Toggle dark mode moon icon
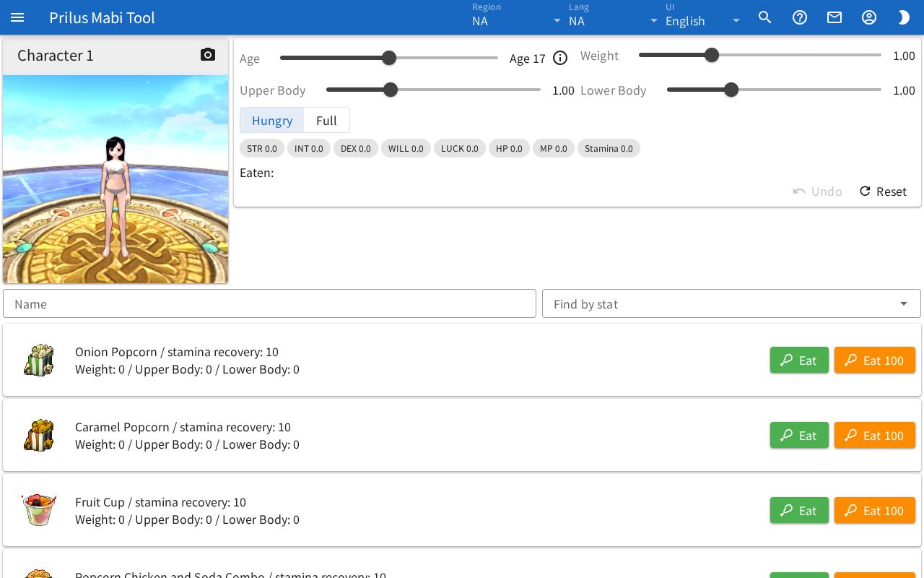 (904, 17)
